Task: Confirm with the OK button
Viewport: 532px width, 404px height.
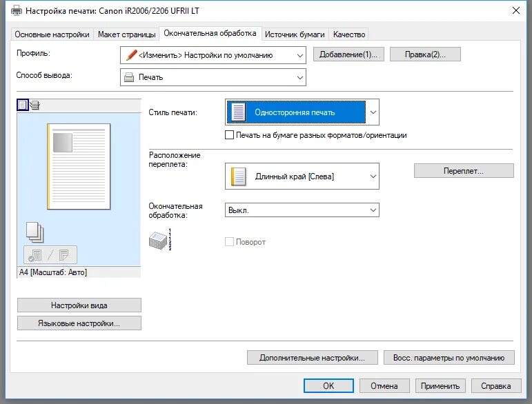Action: click(328, 385)
